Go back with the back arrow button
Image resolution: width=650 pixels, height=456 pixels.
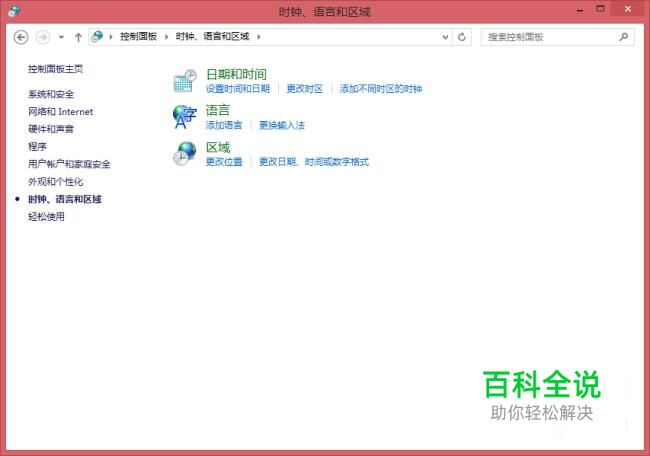point(21,37)
